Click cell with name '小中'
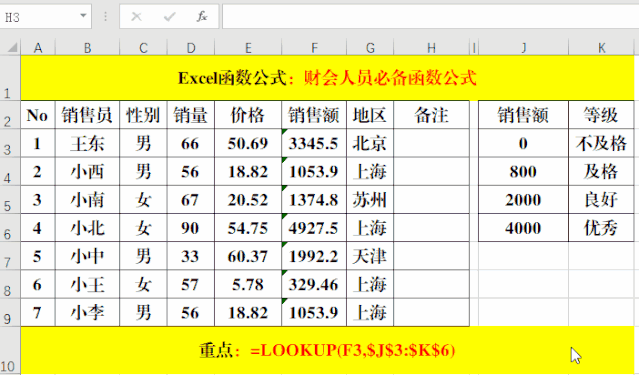Image resolution: width=639 pixels, height=375 pixels. tap(87, 256)
